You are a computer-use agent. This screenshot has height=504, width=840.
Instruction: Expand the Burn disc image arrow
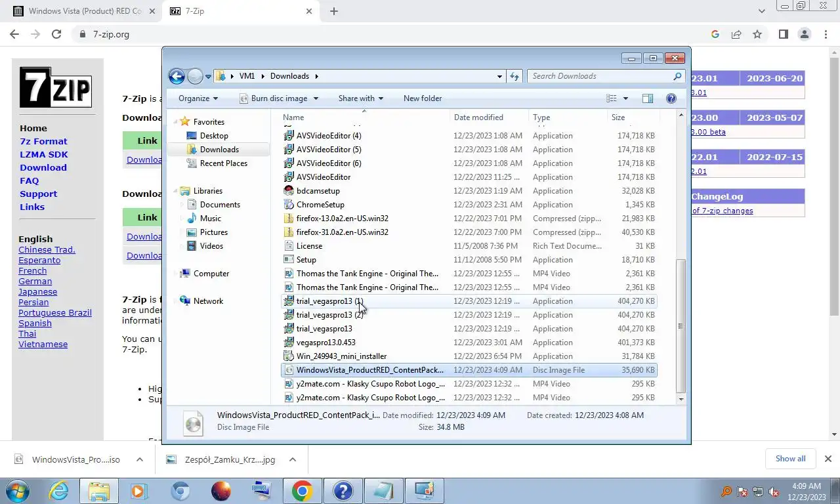click(316, 98)
